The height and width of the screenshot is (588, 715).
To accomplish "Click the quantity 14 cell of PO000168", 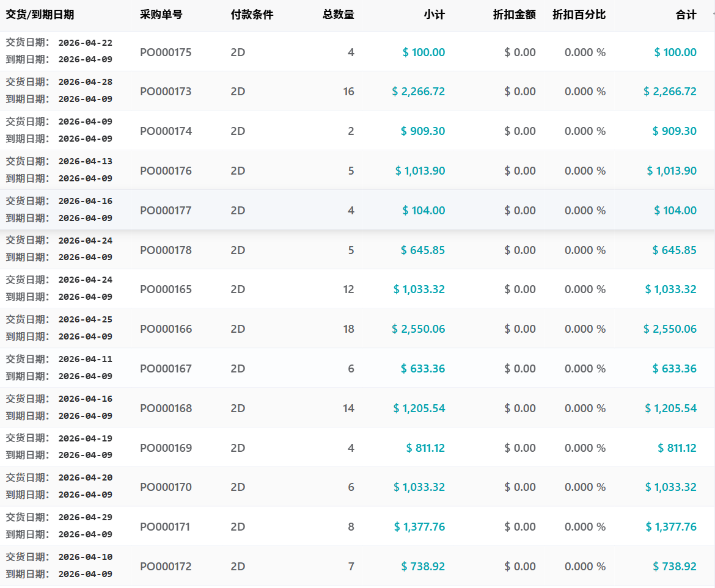I will coord(348,408).
